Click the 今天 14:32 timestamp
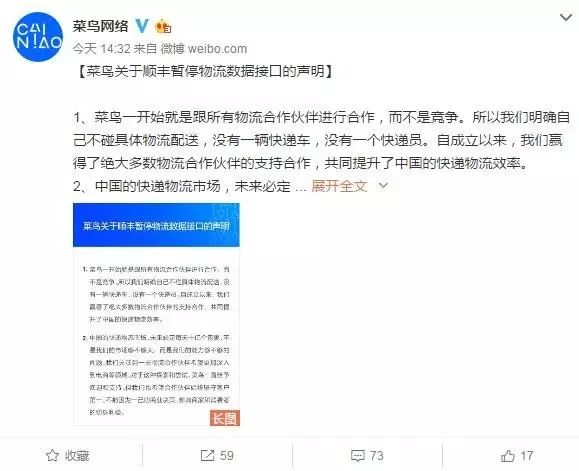Image resolution: width=579 pixels, height=471 pixels. pos(102,48)
